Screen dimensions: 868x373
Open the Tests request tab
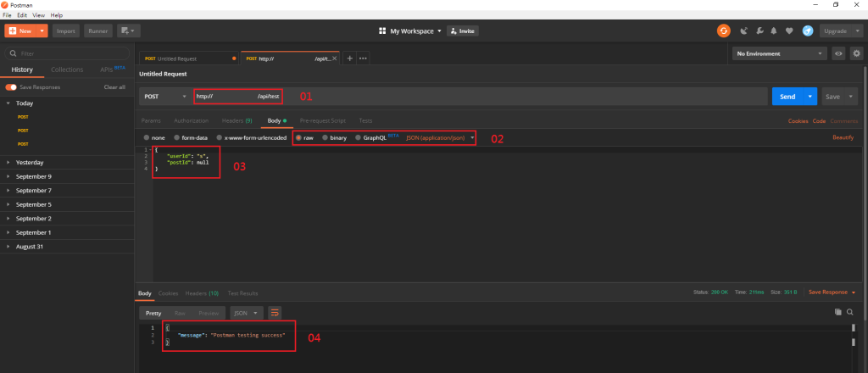[x=365, y=120]
